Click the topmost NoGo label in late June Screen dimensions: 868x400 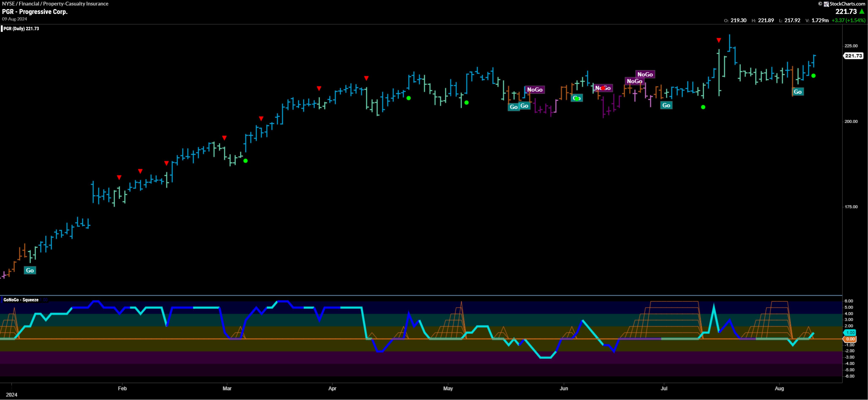(645, 74)
